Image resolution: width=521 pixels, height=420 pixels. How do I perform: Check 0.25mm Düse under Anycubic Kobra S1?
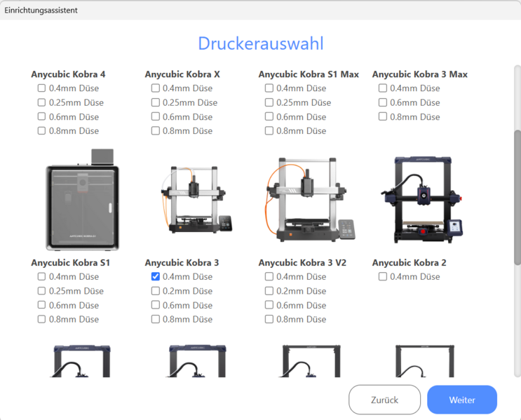[41, 291]
